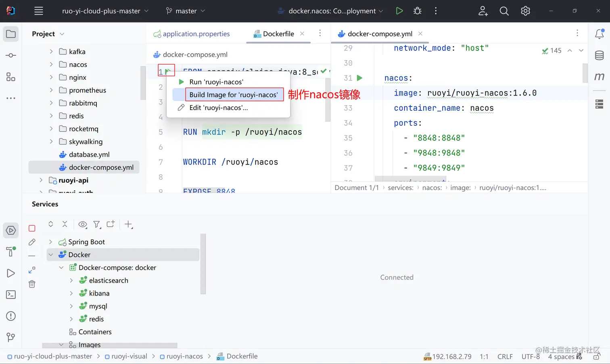
Task: Change line separator CRLF in status bar
Action: coord(505,357)
